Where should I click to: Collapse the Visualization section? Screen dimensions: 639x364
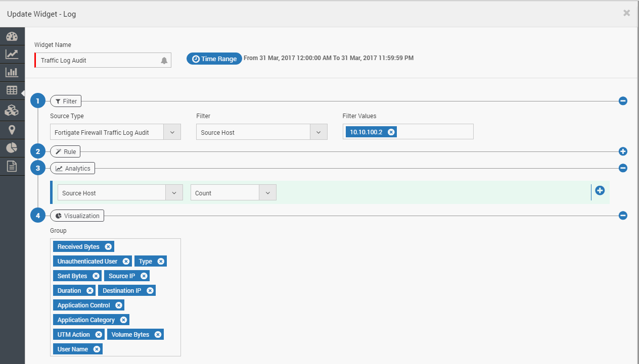pos(623,216)
